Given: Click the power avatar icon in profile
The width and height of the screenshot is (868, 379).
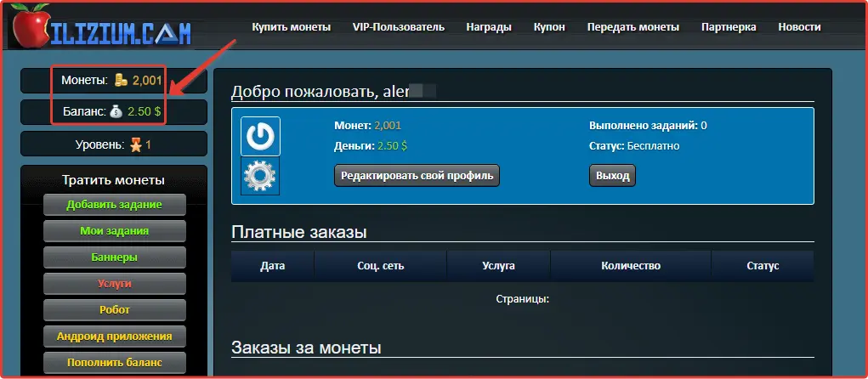Looking at the screenshot, I should pos(260,136).
